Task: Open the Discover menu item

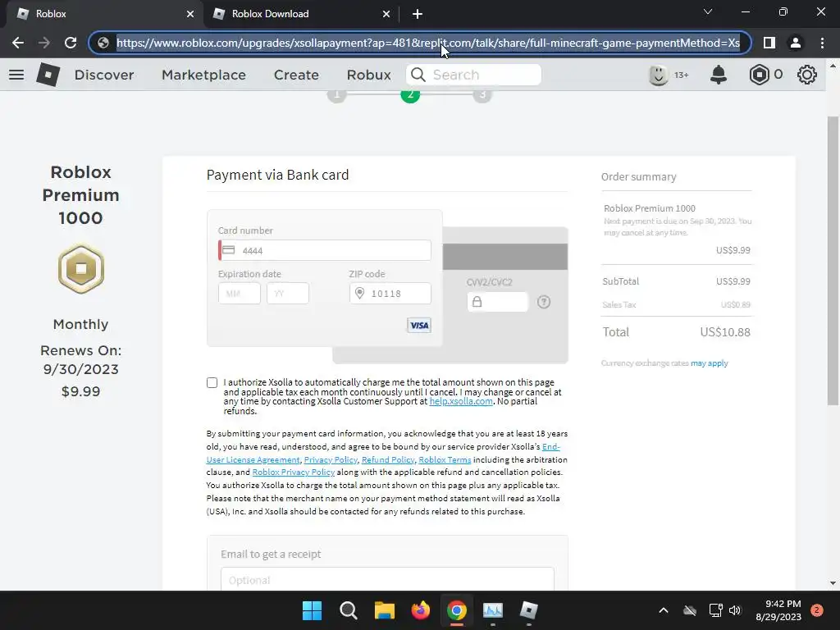Action: (x=104, y=75)
